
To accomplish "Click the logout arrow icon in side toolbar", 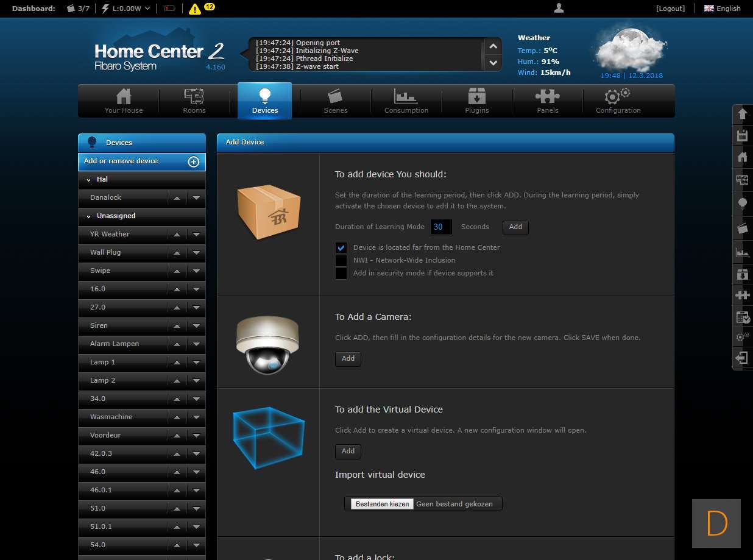I will click(742, 358).
